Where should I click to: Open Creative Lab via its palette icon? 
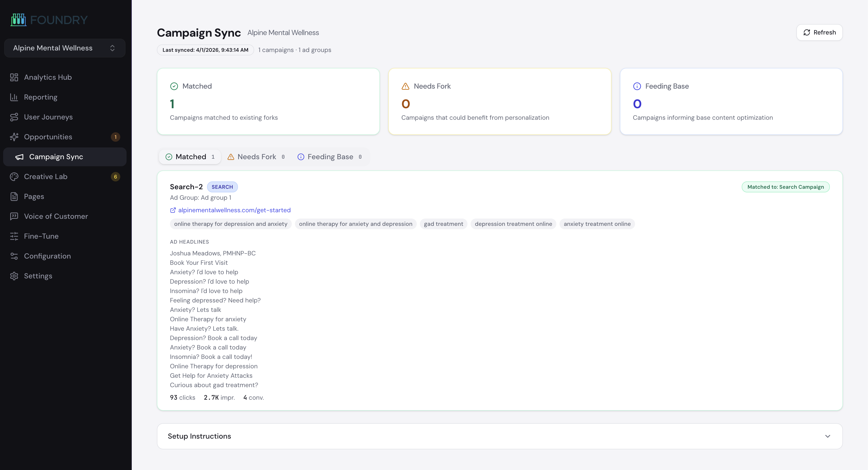[14, 176]
